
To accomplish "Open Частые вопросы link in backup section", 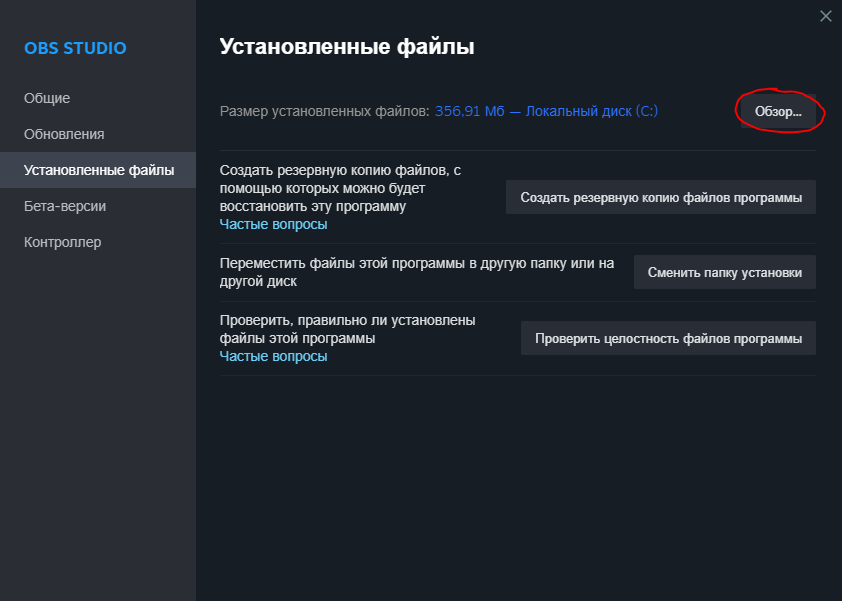I will (x=274, y=224).
